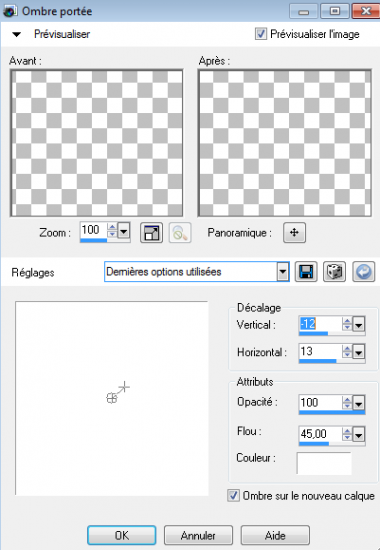Open the Zoom value dropdown arrow
Screen dimensions: 380x550
click(124, 231)
